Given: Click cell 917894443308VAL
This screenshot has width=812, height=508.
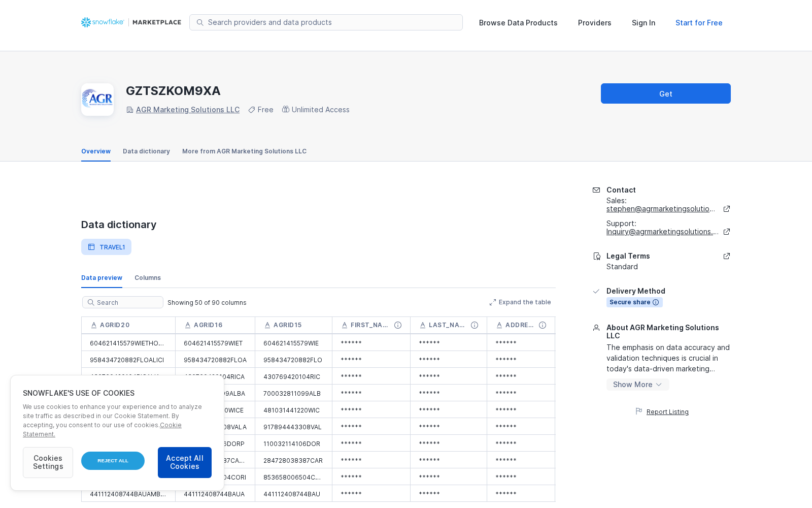Looking at the screenshot, I should (x=292, y=427).
